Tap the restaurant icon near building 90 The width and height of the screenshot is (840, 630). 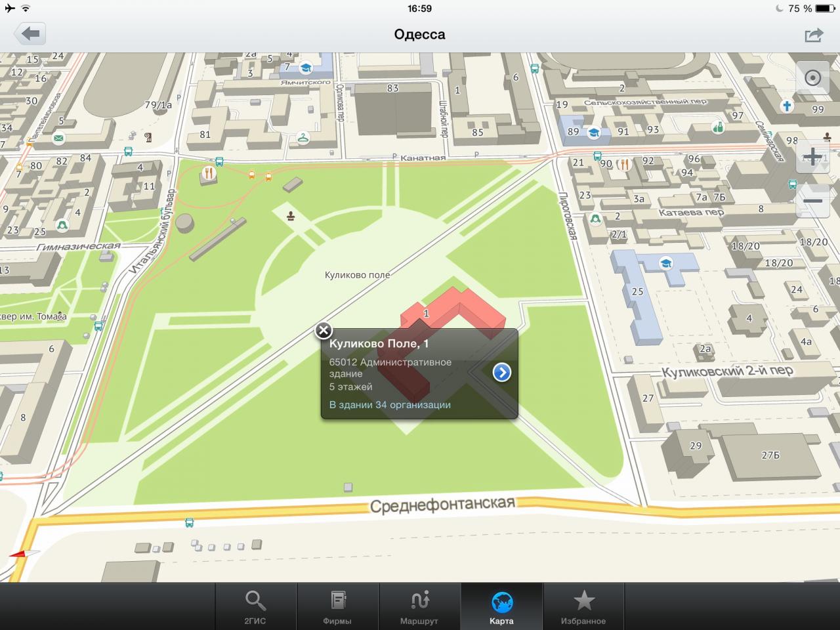click(x=623, y=164)
